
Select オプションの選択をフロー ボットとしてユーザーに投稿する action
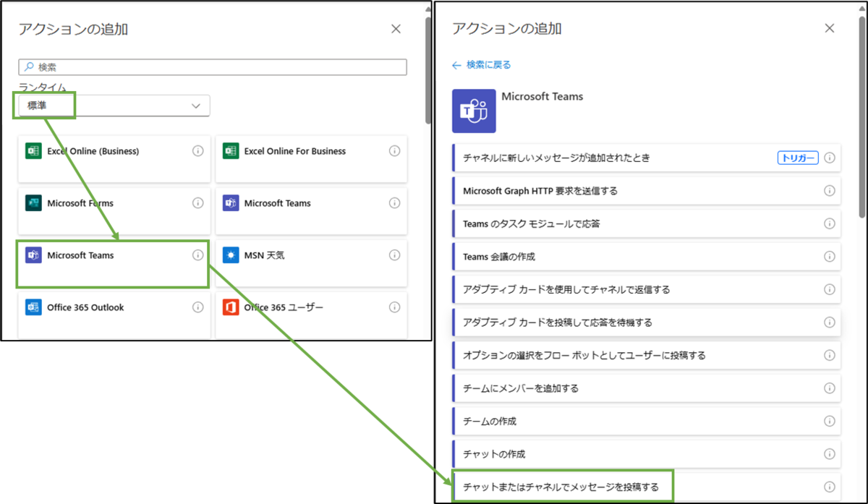pos(647,355)
